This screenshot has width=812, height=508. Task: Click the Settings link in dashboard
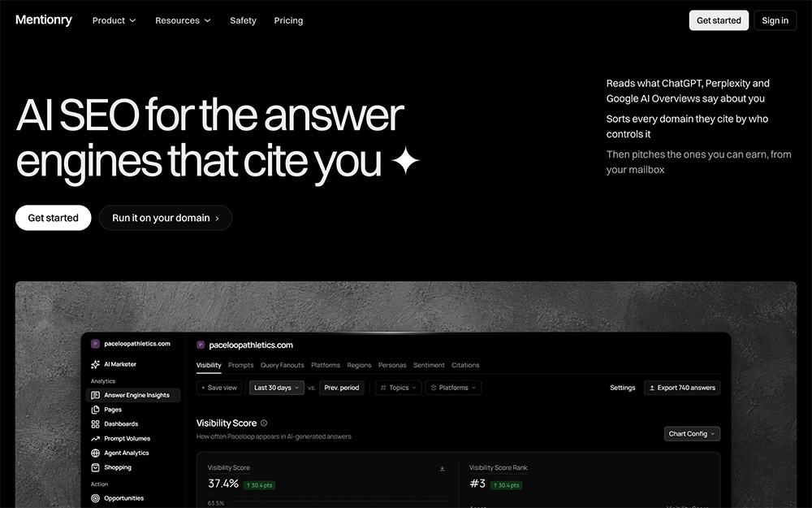click(x=623, y=388)
